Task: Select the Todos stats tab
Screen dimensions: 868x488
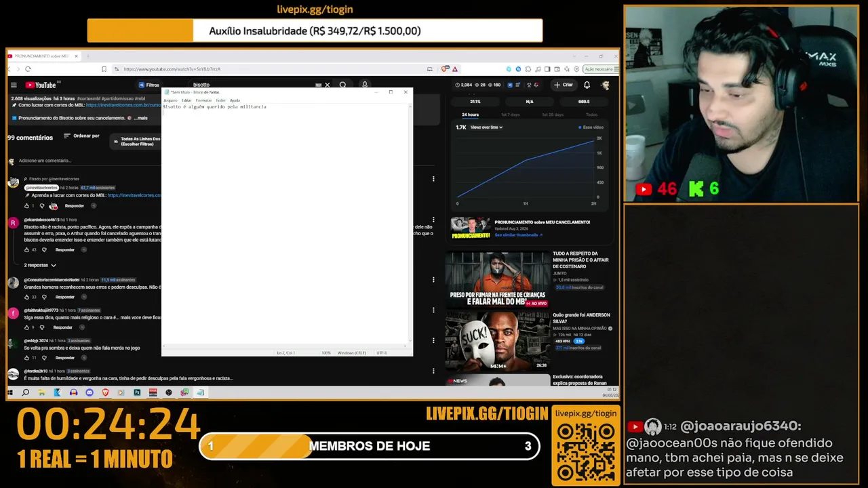Action: (x=592, y=115)
